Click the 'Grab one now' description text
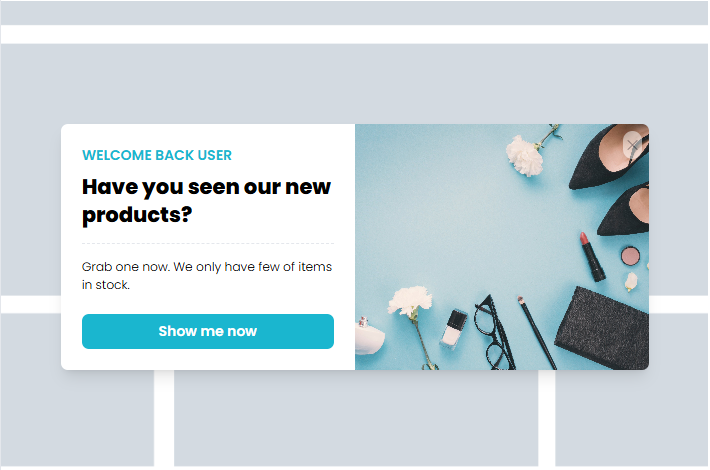Screen dimensions: 710x470 [207, 275]
